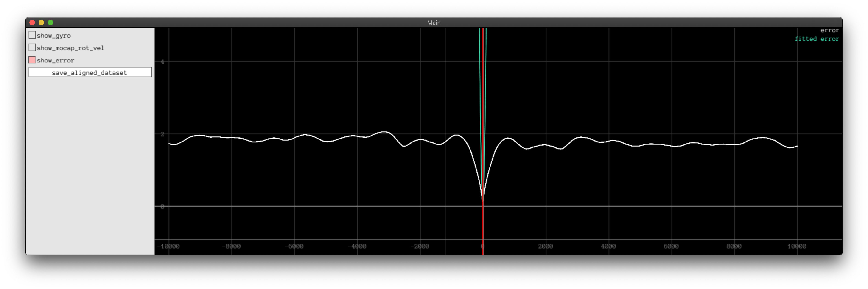Click the save_aligned_dataset button
Image resolution: width=868 pixels, height=289 pixels.
[x=90, y=72]
